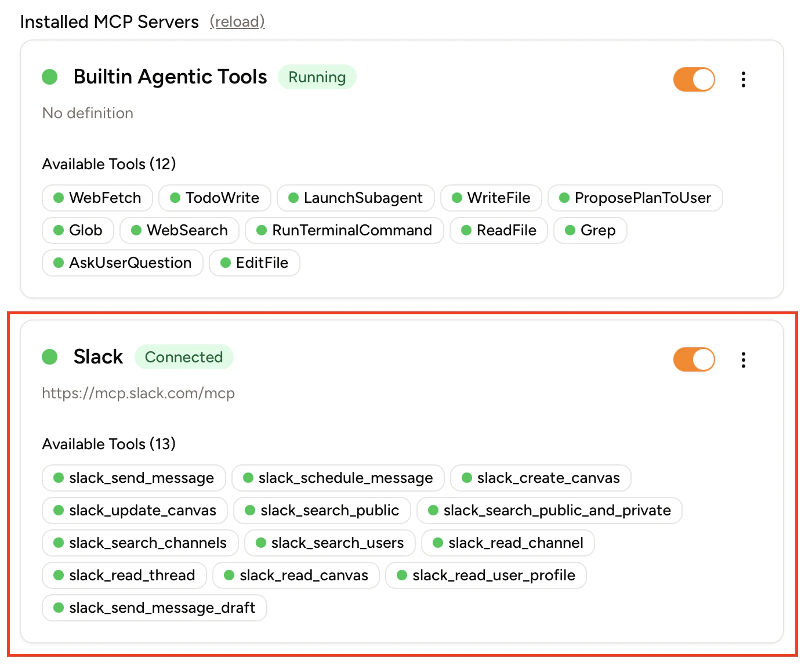Click the Builtin Agentic Tools green status dot
Screen dimensions: 812x669
50,77
